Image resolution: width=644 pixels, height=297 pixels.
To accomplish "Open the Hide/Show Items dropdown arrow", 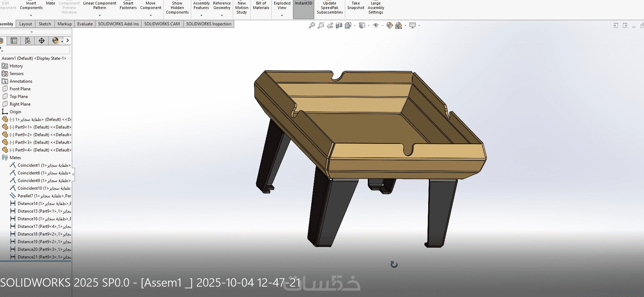I will click(x=382, y=25).
